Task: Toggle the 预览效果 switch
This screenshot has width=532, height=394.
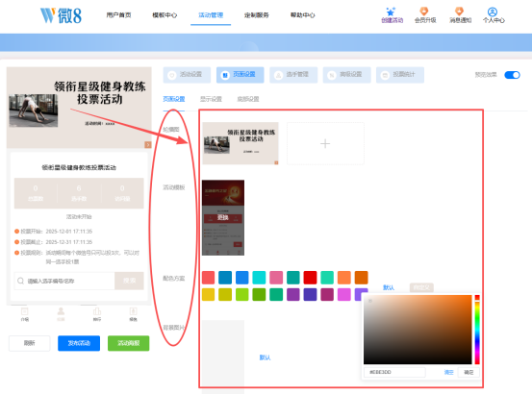Action: [512, 75]
